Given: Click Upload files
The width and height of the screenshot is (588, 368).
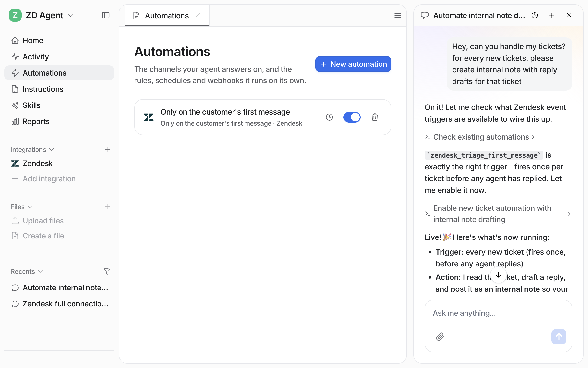Looking at the screenshot, I should [59, 221].
